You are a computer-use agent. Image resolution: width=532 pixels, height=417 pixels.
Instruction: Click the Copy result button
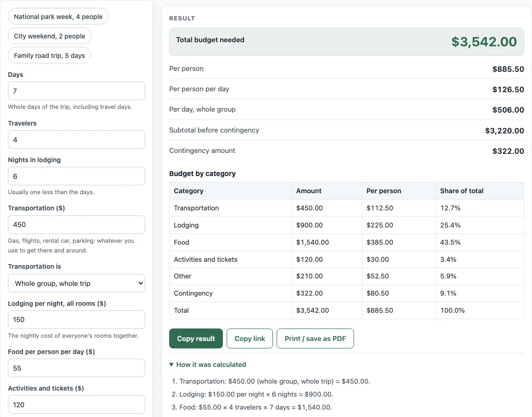tap(196, 339)
